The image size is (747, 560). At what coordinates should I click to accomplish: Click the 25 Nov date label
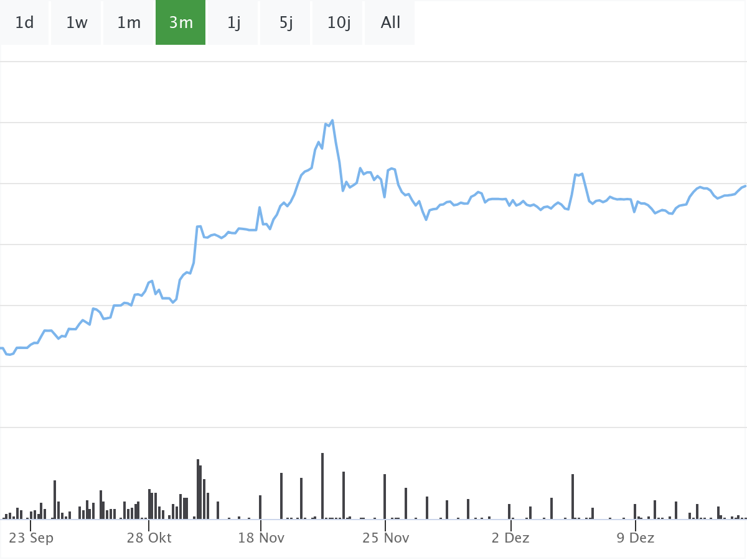(386, 538)
